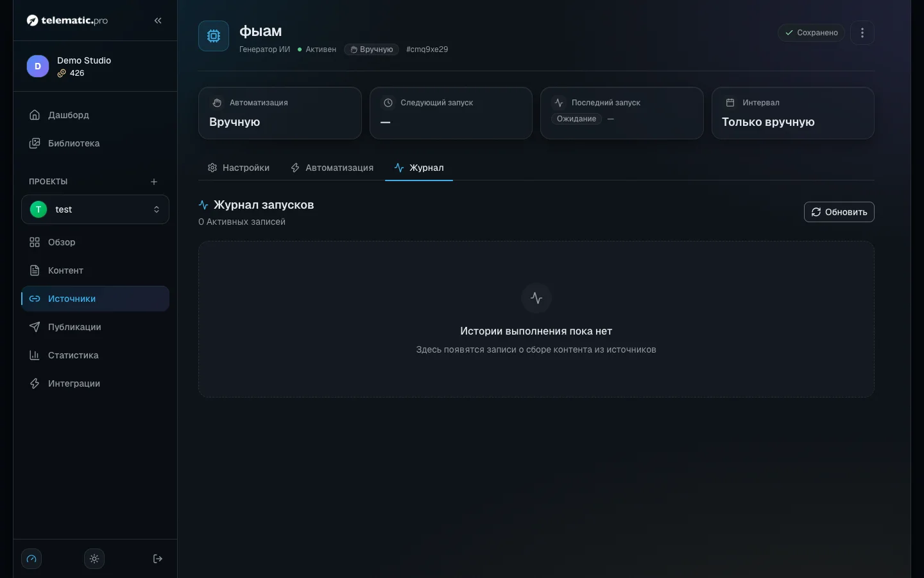This screenshot has height=578, width=924.
Task: Open the test project dropdown selector
Action: pos(95,209)
